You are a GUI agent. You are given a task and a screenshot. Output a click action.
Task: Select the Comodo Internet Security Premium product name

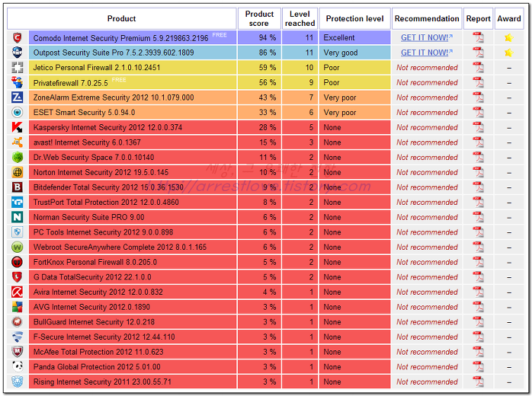pyautogui.click(x=120, y=38)
